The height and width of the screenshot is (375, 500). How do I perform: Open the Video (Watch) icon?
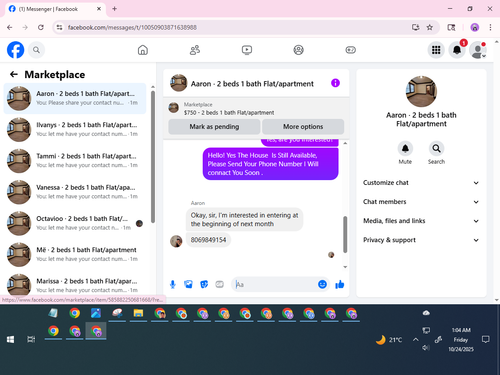[247, 50]
